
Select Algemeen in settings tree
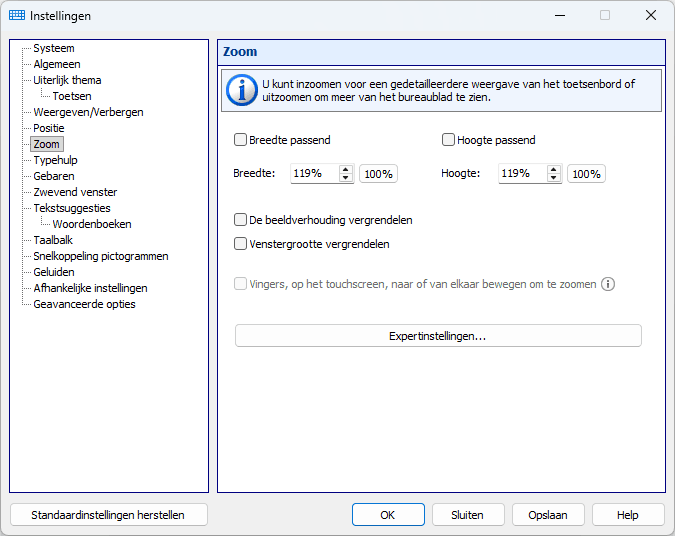(57, 64)
